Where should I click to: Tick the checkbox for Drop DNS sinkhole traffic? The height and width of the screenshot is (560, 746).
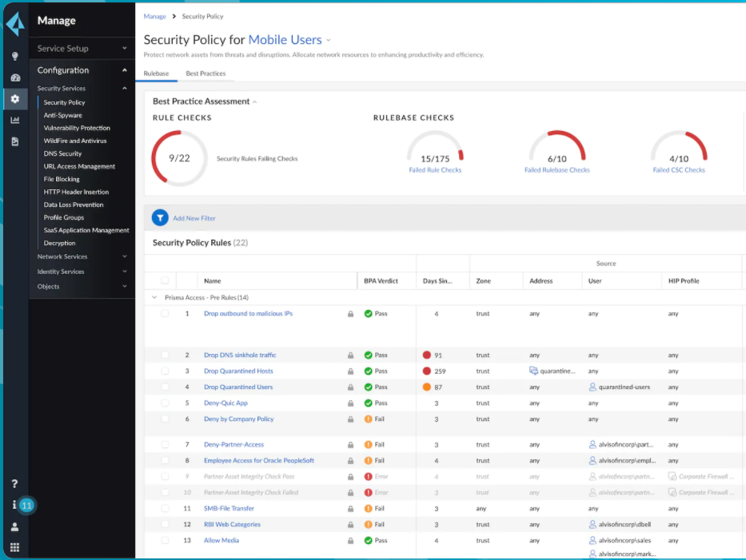click(x=165, y=355)
